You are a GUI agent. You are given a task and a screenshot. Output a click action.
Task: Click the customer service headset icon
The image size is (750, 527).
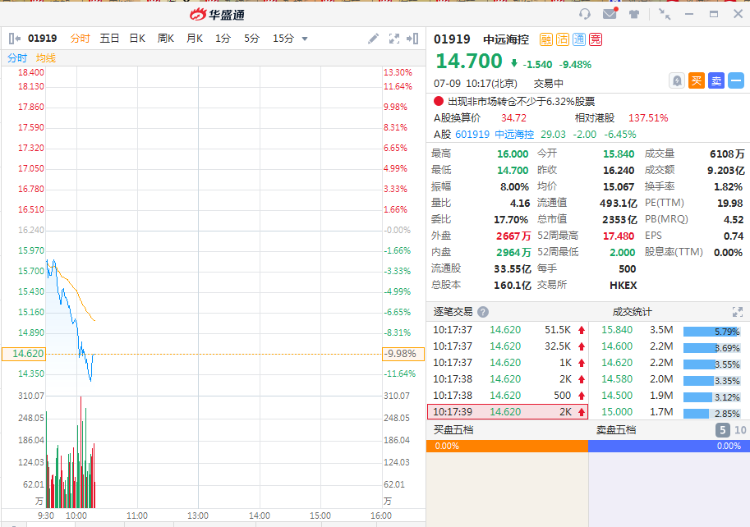click(585, 14)
